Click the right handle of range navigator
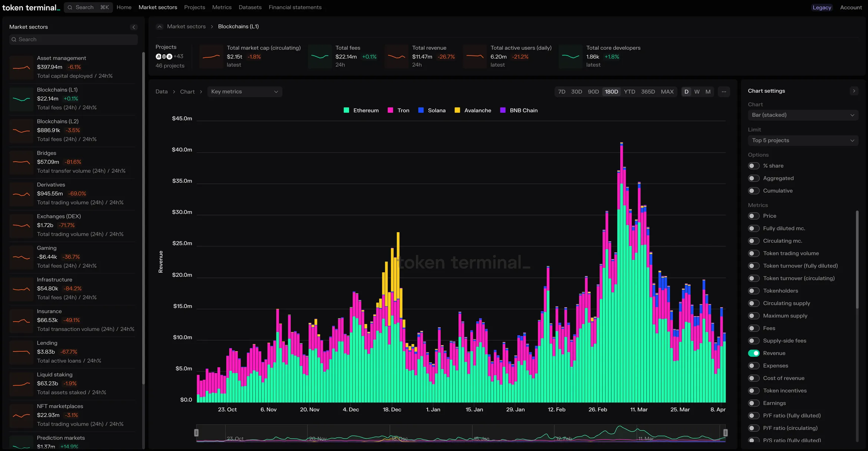868x451 pixels. (x=725, y=432)
